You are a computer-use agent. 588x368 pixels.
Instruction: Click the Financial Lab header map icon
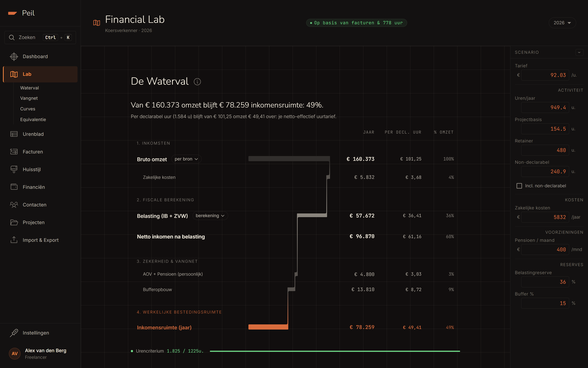tap(97, 23)
